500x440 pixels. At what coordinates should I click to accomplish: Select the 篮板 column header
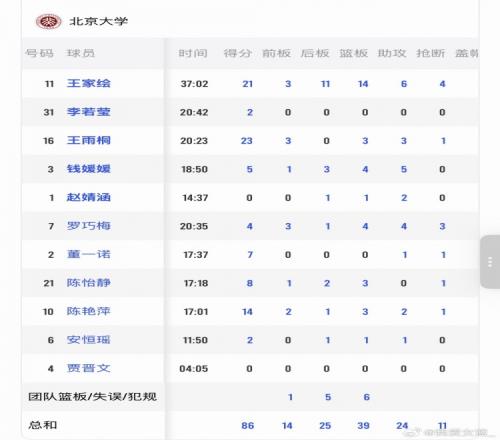pyautogui.click(x=354, y=53)
